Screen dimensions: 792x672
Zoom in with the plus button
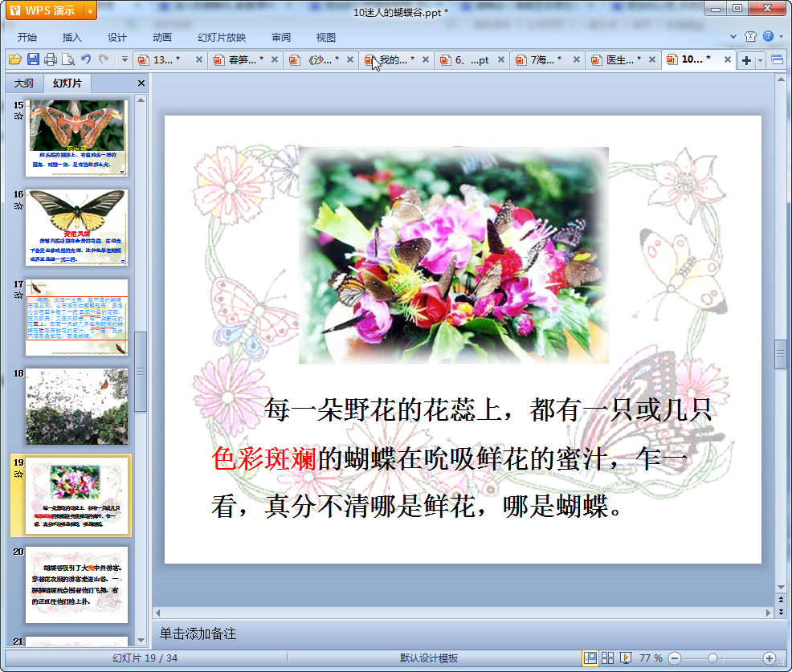770,658
